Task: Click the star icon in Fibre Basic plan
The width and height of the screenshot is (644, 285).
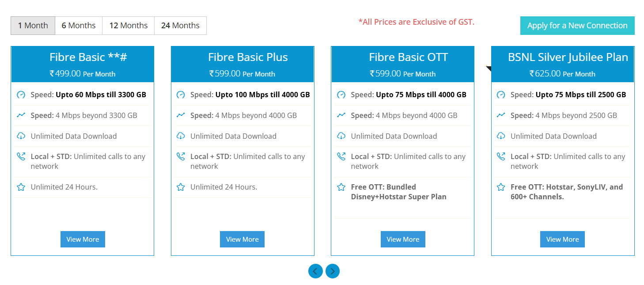Action: tap(21, 187)
